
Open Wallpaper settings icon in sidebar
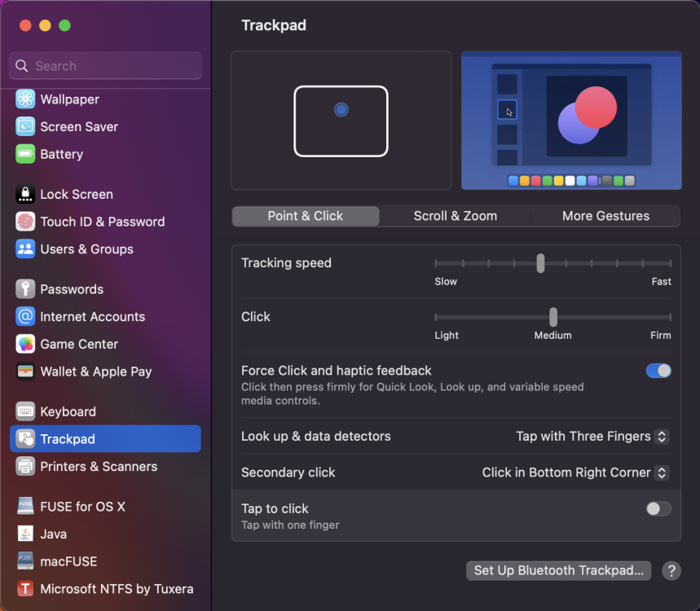point(25,99)
